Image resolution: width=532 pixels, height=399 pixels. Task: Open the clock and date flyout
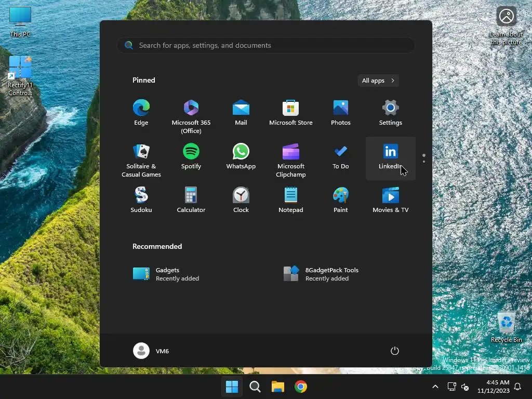[x=494, y=387]
